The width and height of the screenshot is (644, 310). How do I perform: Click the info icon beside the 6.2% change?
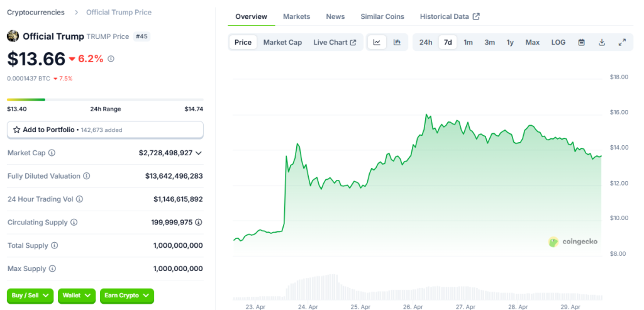111,59
